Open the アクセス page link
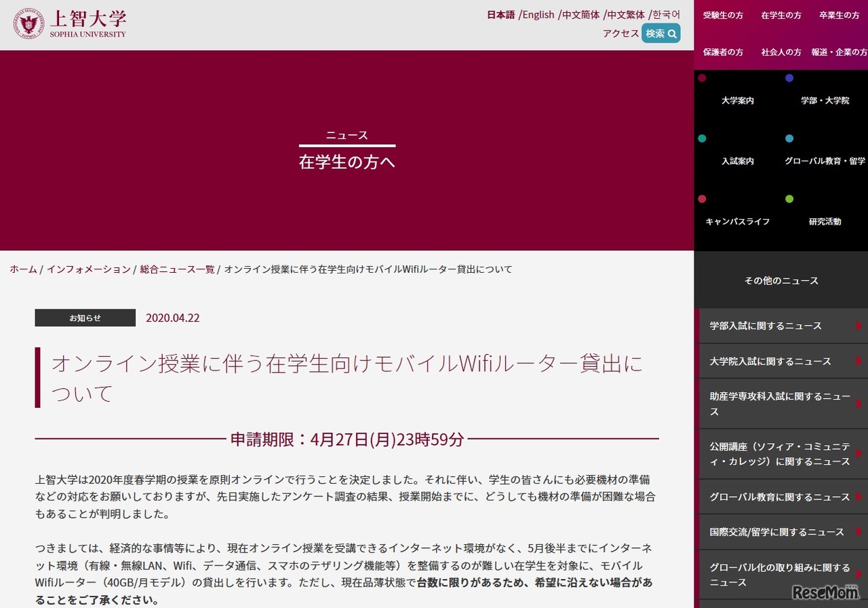The height and width of the screenshot is (608, 868). tap(620, 33)
